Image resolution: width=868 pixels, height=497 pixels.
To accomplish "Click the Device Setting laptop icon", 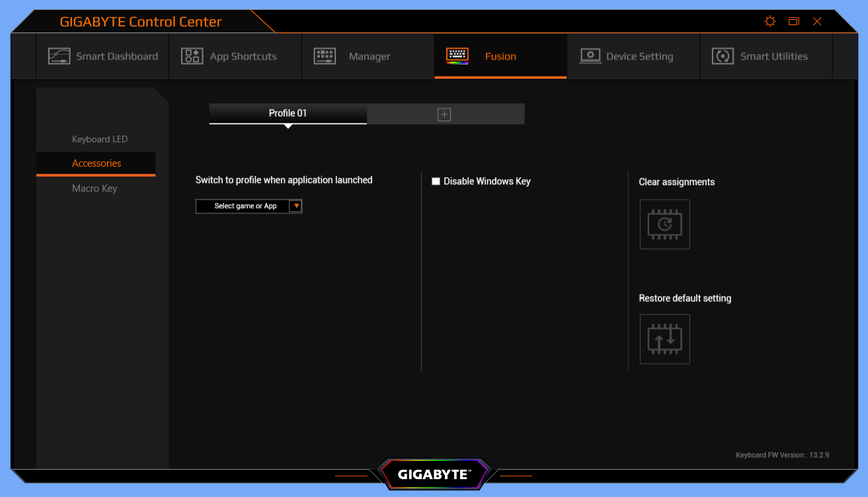I will (x=590, y=56).
